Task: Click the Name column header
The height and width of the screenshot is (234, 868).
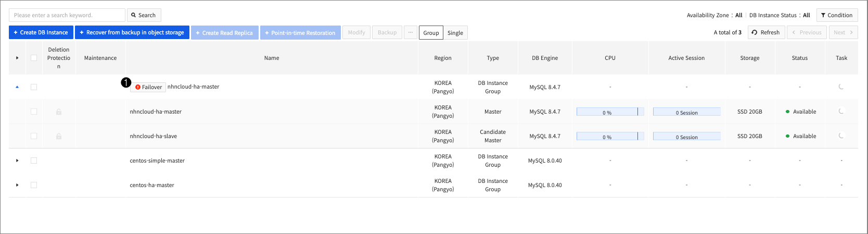Action: pyautogui.click(x=272, y=58)
